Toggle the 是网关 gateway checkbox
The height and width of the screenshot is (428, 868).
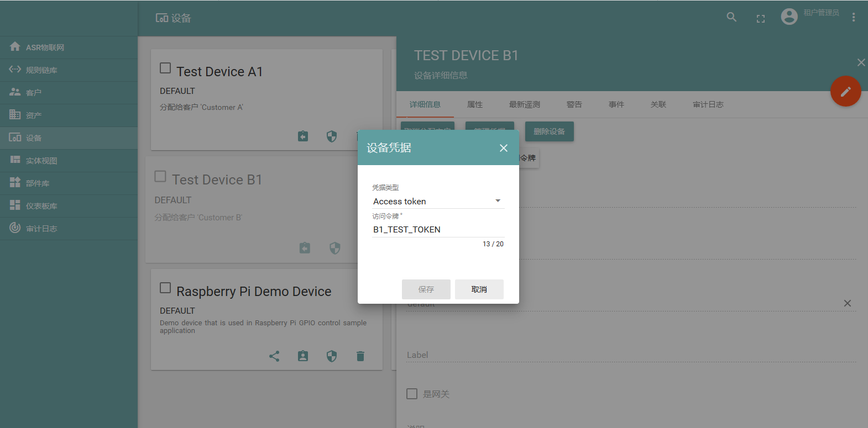[x=412, y=394]
